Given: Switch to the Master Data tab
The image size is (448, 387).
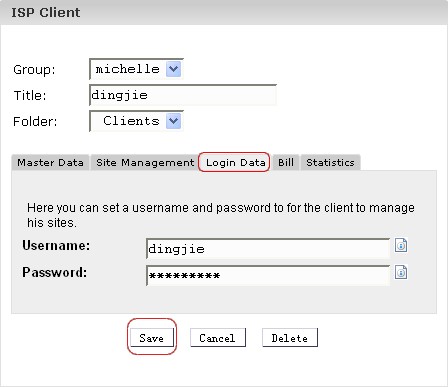Looking at the screenshot, I should coord(50,163).
